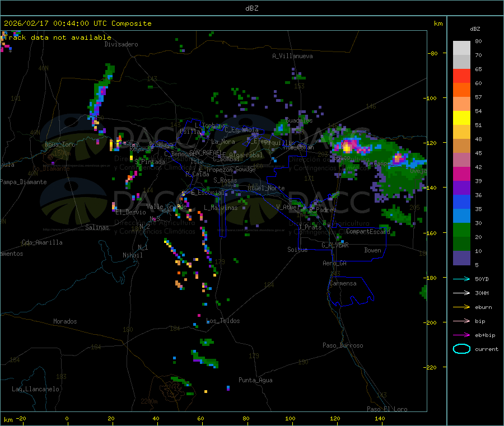Click the 'S_Rosas' map label
Image resolution: width=504 pixels, height=426 pixels.
tap(225, 180)
